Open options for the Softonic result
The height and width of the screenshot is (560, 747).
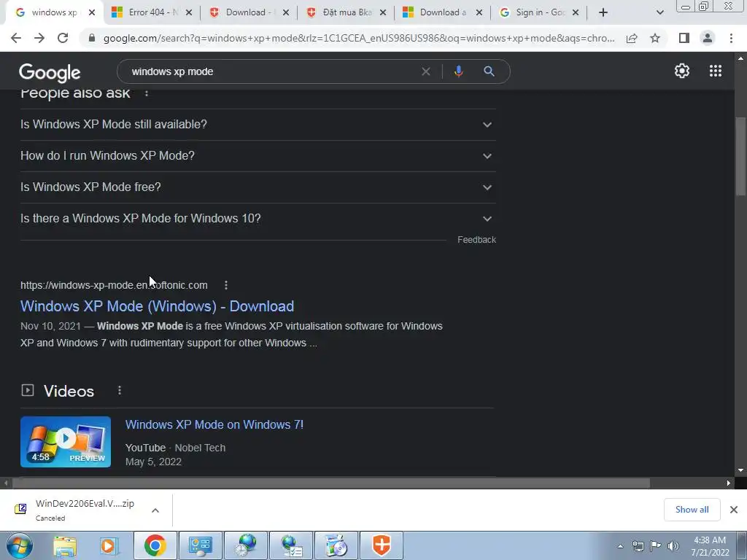(226, 285)
